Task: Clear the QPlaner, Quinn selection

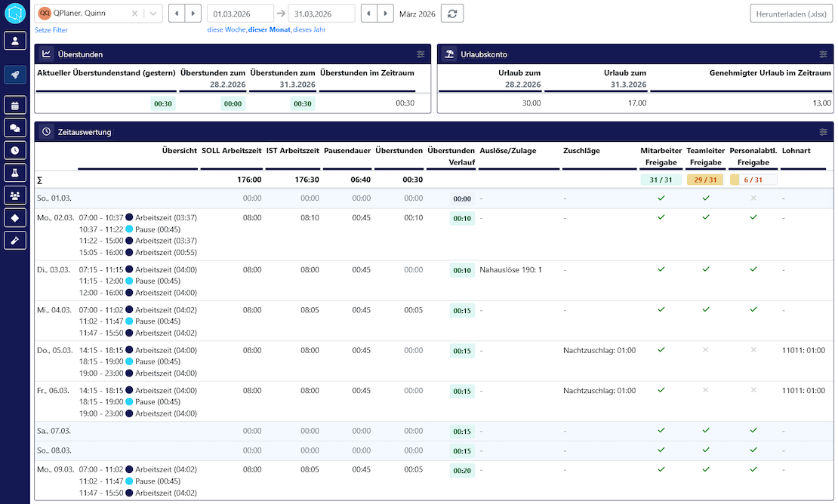Action: (134, 14)
